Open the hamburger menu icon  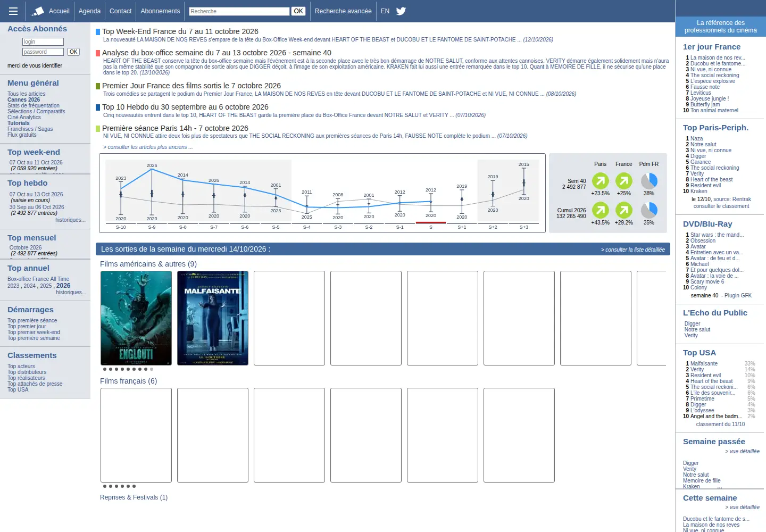point(13,11)
